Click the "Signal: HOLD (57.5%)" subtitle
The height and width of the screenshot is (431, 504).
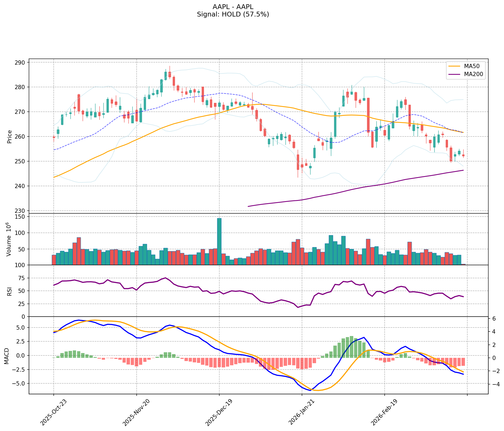(x=233, y=14)
